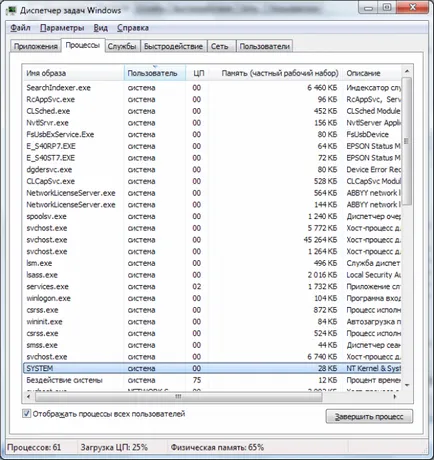Click the vertical scrollbar down arrow
The width and height of the screenshot is (434, 460).
tap(407, 385)
